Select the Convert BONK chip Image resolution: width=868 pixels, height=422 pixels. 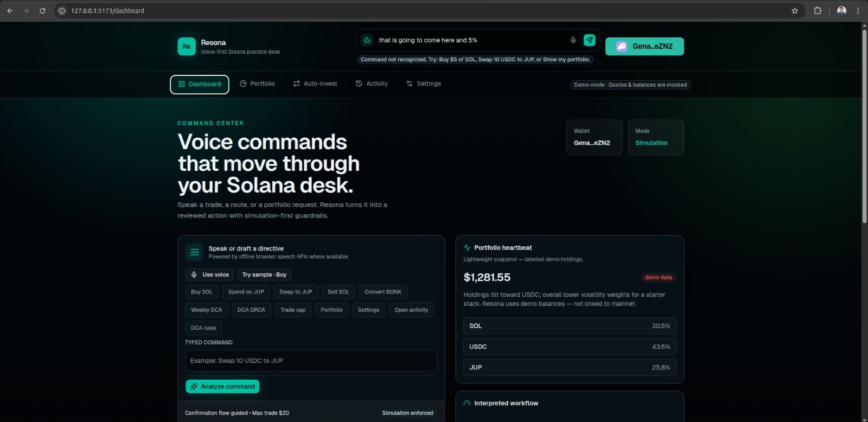tap(383, 292)
